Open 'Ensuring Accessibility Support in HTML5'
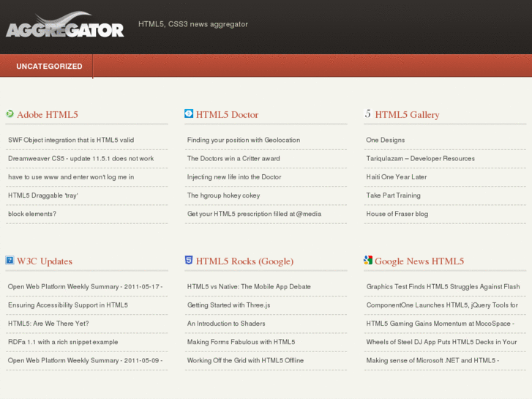Image resolution: width=532 pixels, height=399 pixels. (68, 305)
